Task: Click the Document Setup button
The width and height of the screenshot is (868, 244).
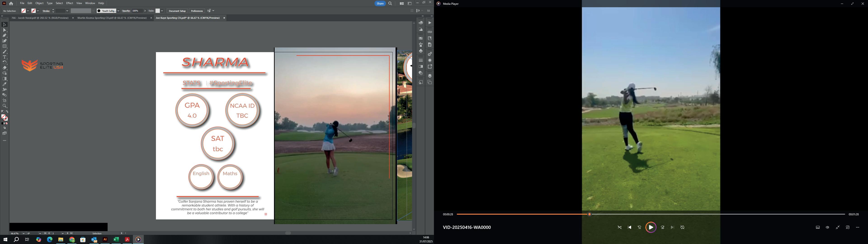Action: tap(177, 11)
